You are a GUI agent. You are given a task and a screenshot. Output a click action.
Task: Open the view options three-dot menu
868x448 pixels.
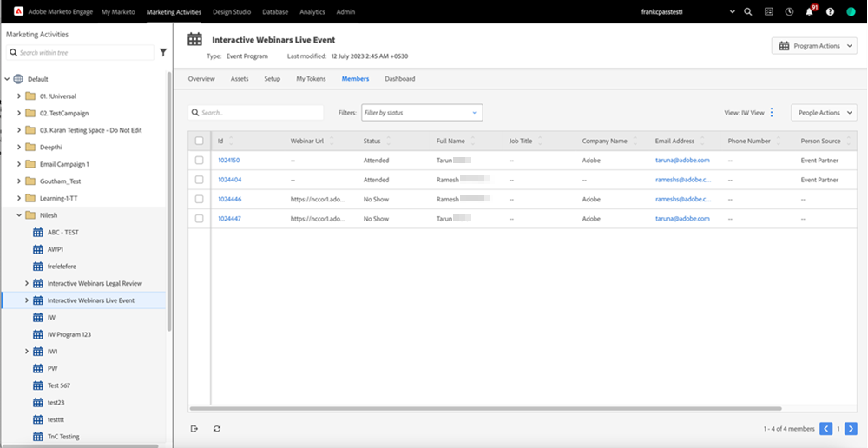[x=772, y=112]
